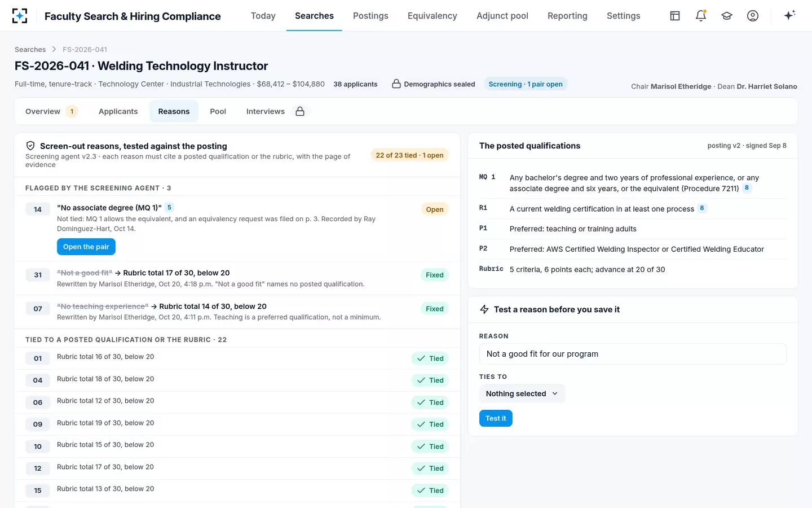Open the Equivalency menu
The width and height of the screenshot is (812, 508).
pos(433,16)
